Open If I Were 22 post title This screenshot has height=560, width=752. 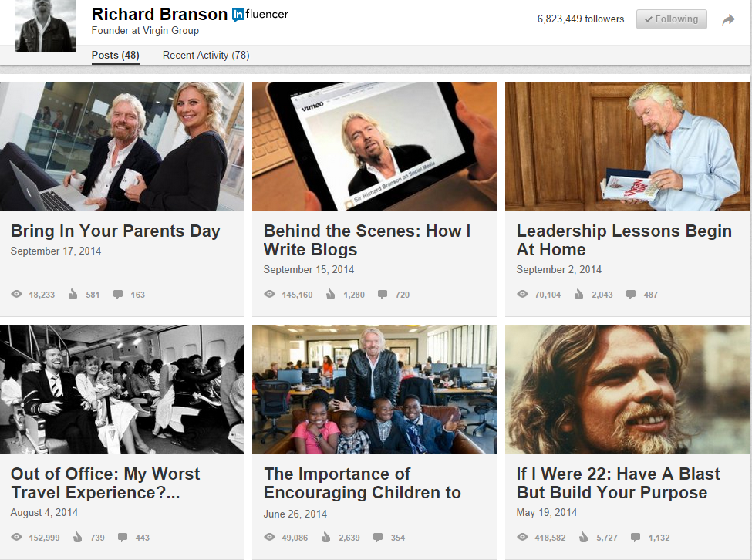click(x=619, y=484)
